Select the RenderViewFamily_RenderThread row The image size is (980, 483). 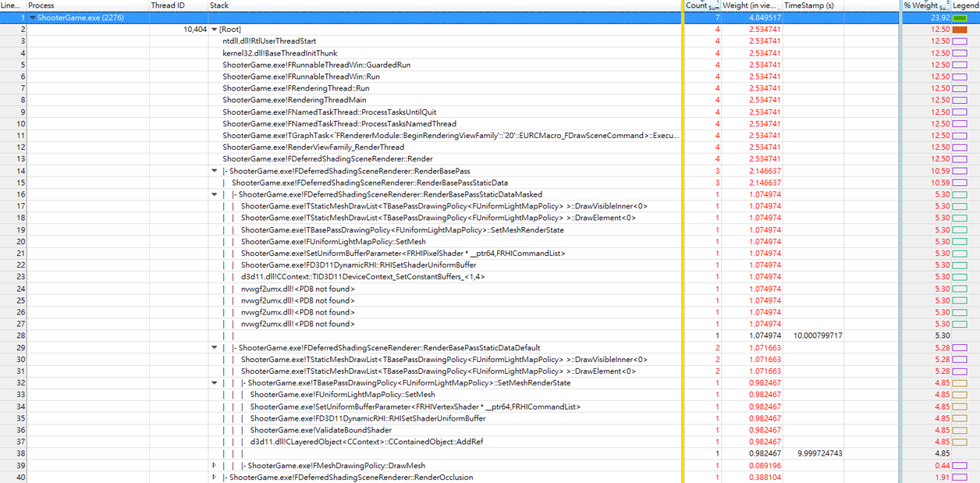313,147
